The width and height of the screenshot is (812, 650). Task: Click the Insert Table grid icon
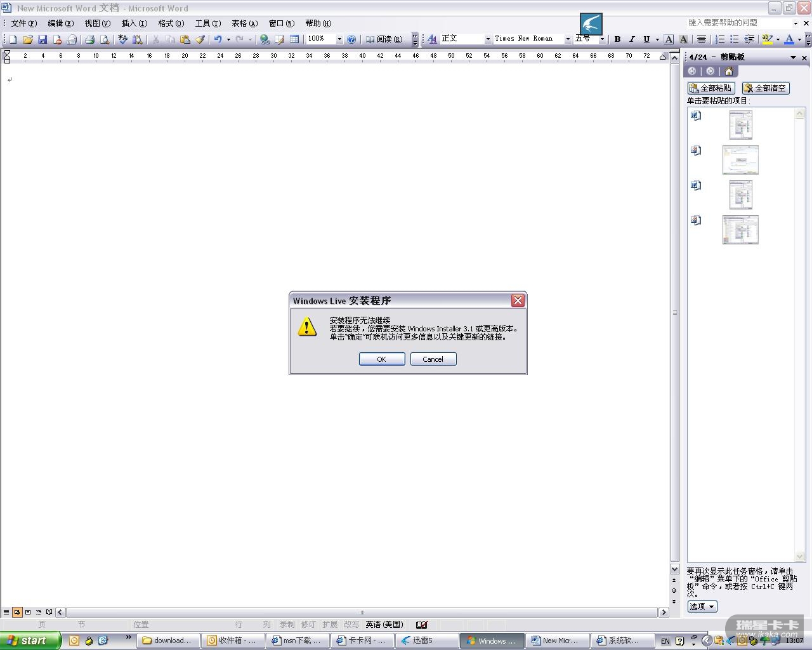coord(294,39)
